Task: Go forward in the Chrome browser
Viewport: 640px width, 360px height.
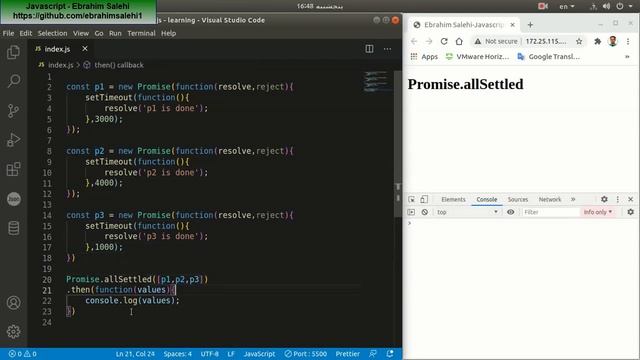Action: point(429,41)
